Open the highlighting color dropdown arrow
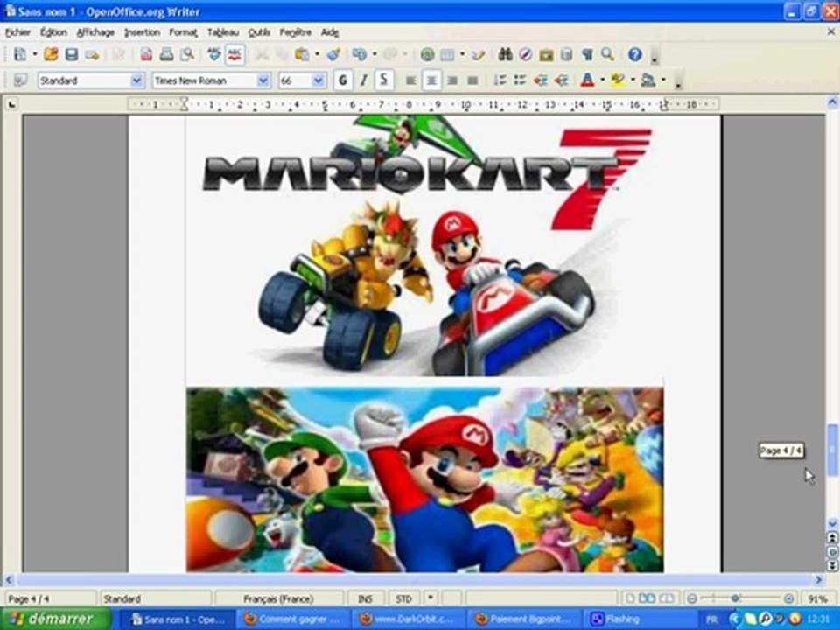 coord(633,80)
